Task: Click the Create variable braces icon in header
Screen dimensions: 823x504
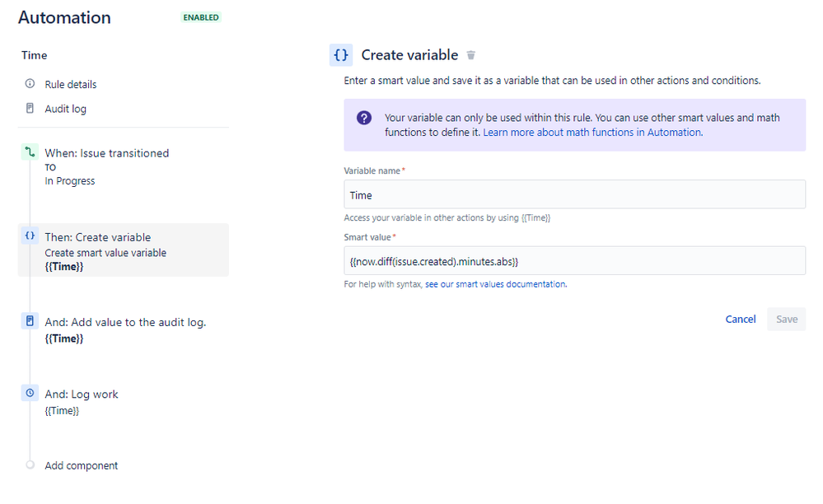Action: pos(340,54)
